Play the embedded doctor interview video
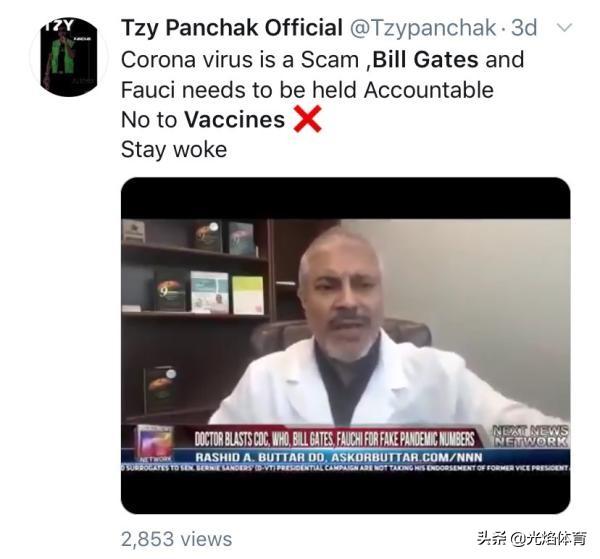The height and width of the screenshot is (559, 600). (346, 346)
